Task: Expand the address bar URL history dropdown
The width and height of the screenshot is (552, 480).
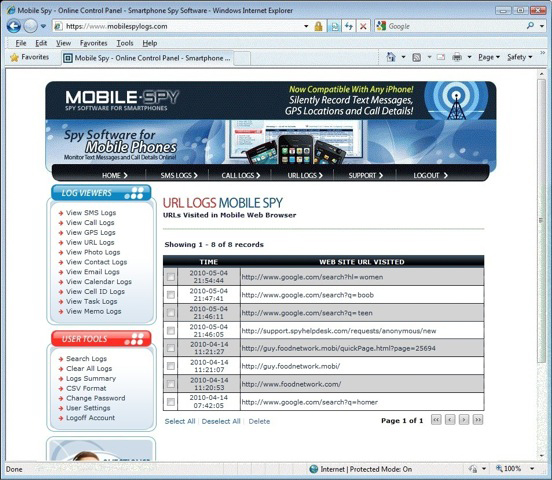Action: 306,26
